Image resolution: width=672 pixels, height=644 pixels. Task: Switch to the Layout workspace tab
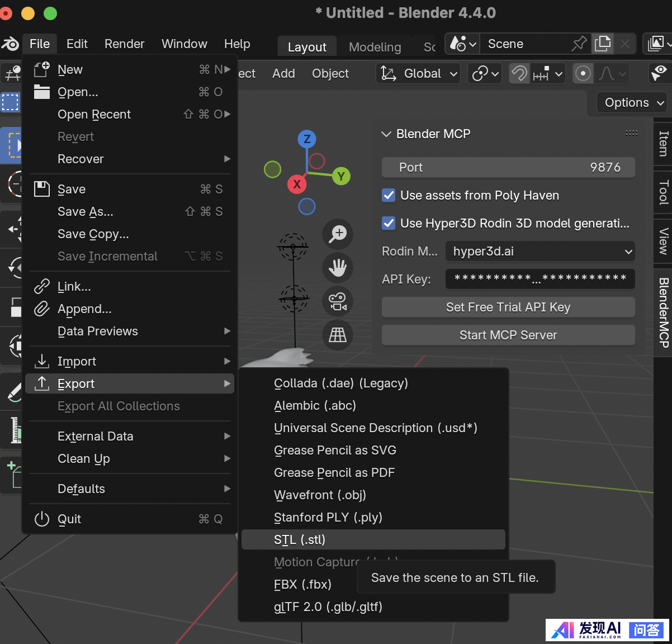(x=307, y=47)
